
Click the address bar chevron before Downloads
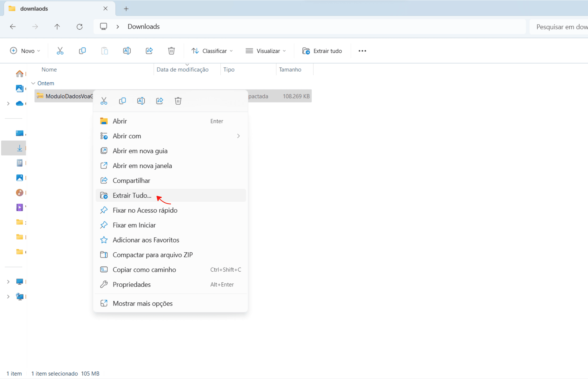point(118,27)
